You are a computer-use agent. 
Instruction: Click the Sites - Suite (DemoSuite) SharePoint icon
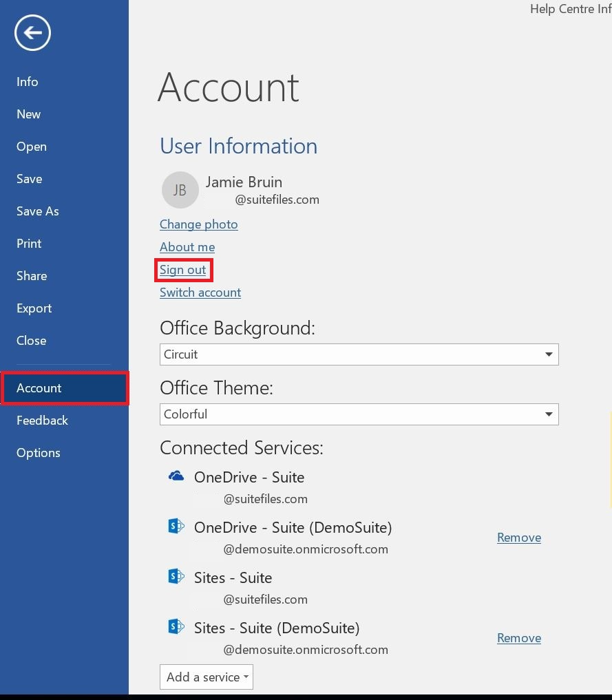(176, 626)
